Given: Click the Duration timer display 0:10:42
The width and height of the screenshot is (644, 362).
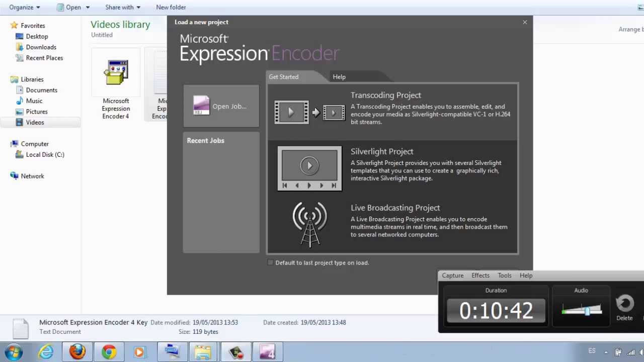Looking at the screenshot, I should coord(496,311).
